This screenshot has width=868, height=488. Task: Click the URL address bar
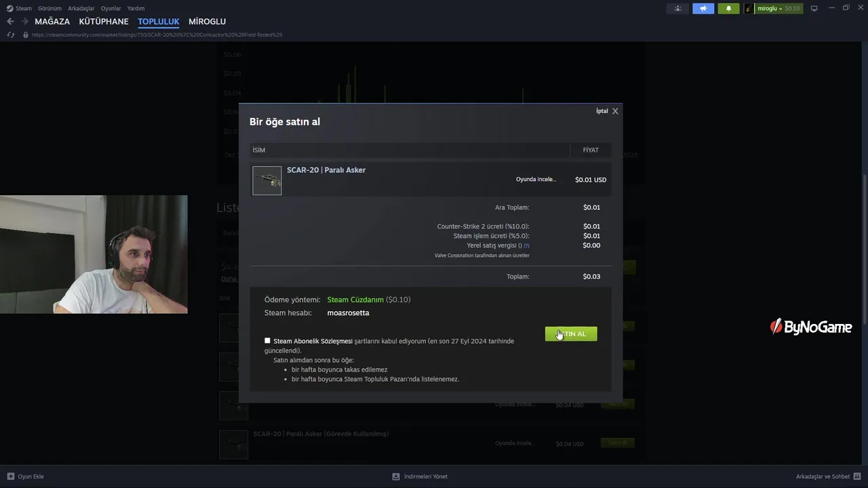tap(157, 35)
